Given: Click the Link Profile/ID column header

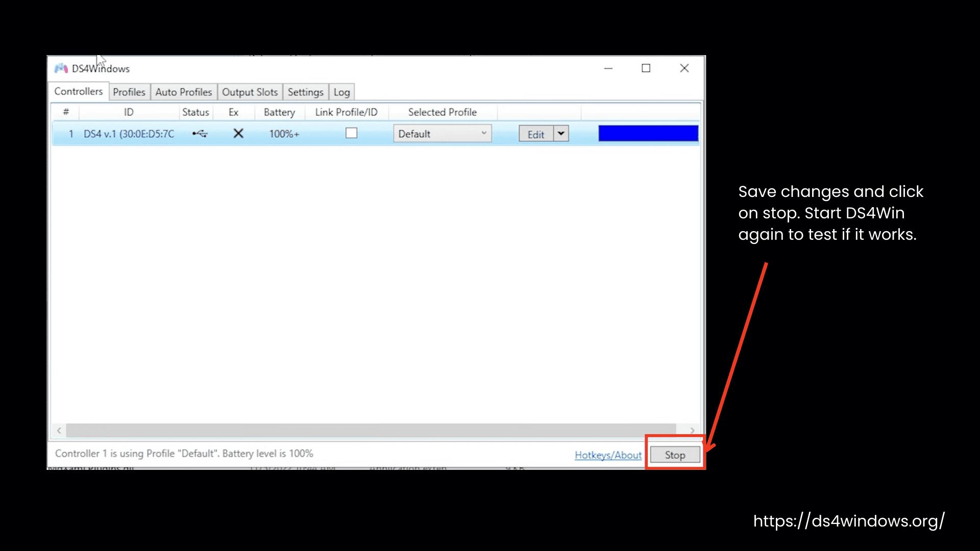Looking at the screenshot, I should pos(346,112).
